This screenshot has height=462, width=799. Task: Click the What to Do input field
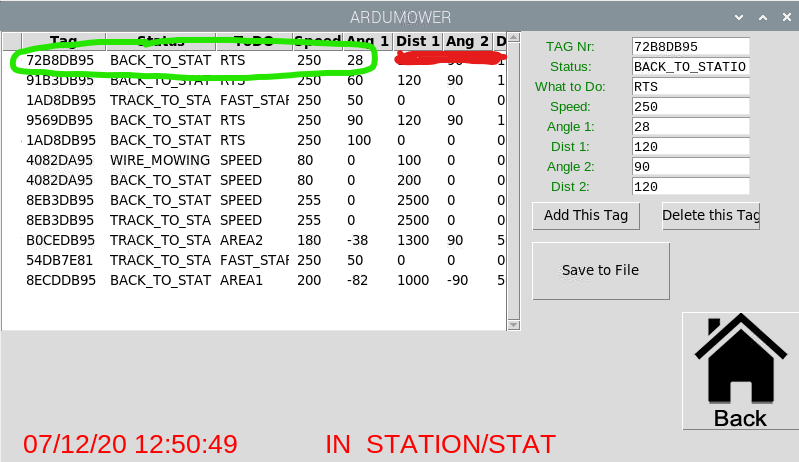(690, 87)
